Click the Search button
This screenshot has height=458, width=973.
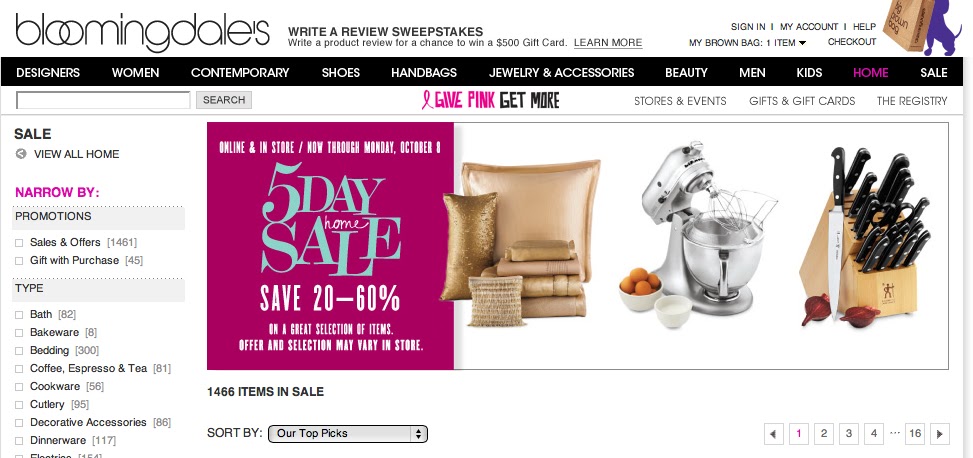point(224,100)
